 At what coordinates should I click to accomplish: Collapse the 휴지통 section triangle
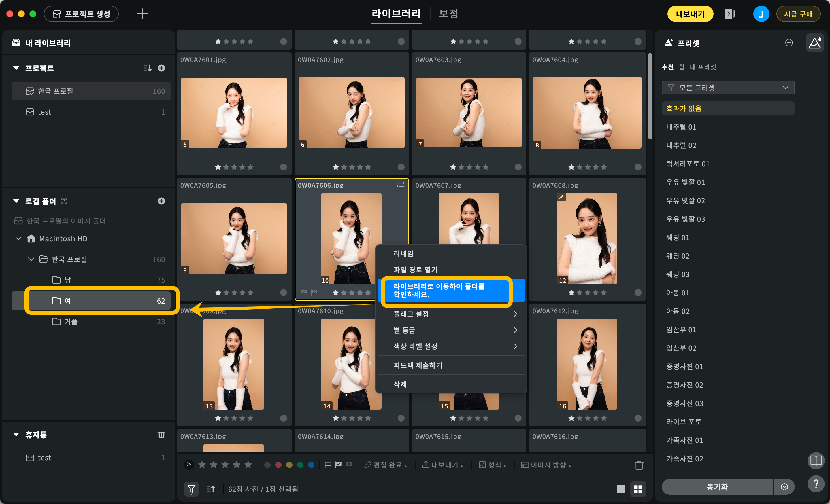[x=16, y=434]
